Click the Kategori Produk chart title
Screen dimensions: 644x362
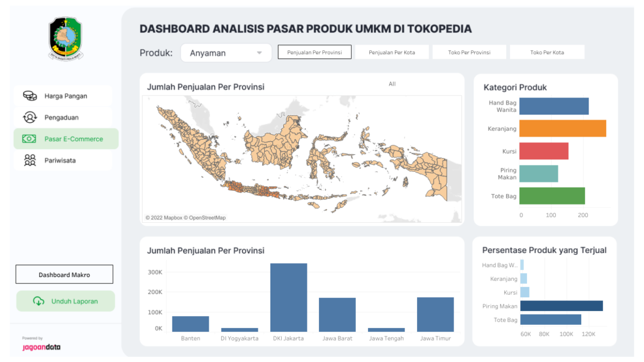tap(515, 88)
